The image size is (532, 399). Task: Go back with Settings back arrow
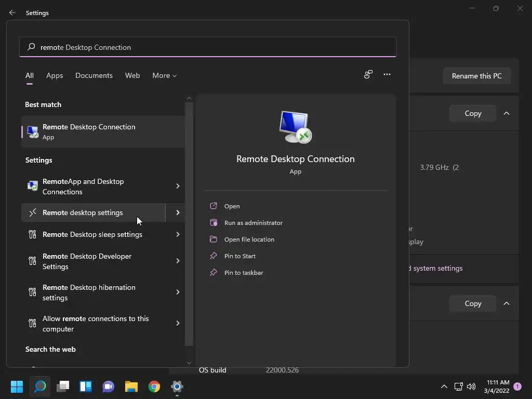pos(12,12)
